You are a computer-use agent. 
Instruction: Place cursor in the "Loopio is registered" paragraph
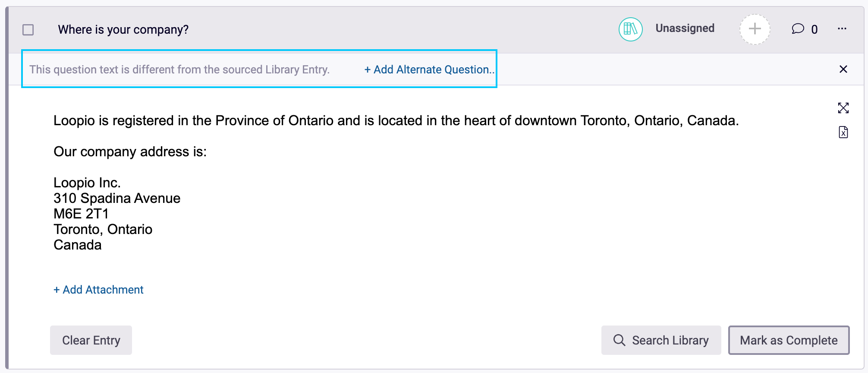[396, 120]
